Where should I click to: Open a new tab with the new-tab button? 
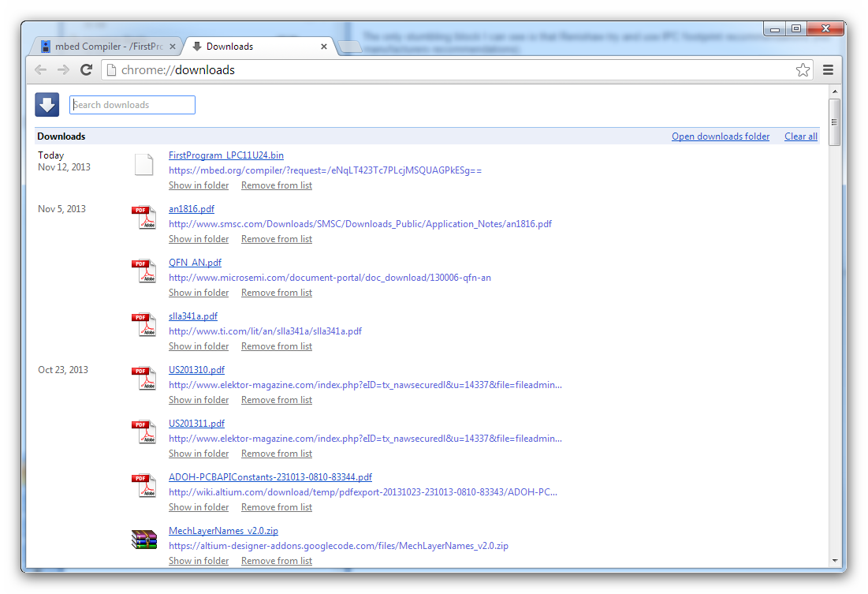pyautogui.click(x=349, y=47)
